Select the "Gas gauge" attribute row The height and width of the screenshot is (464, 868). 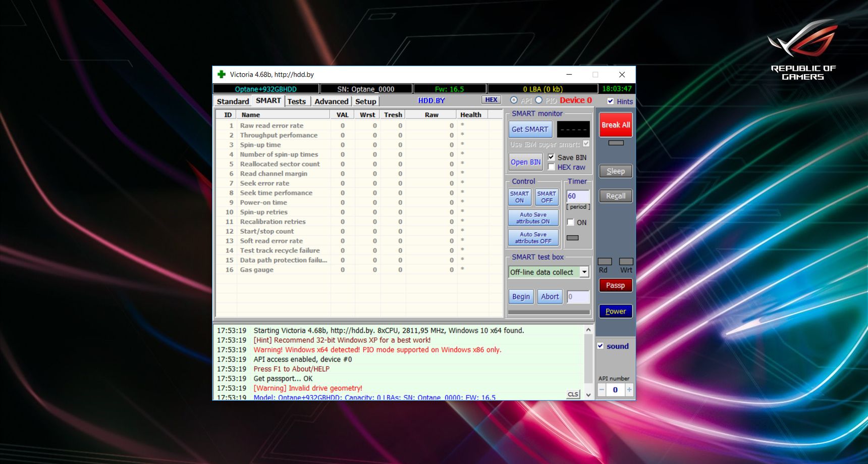click(x=358, y=270)
